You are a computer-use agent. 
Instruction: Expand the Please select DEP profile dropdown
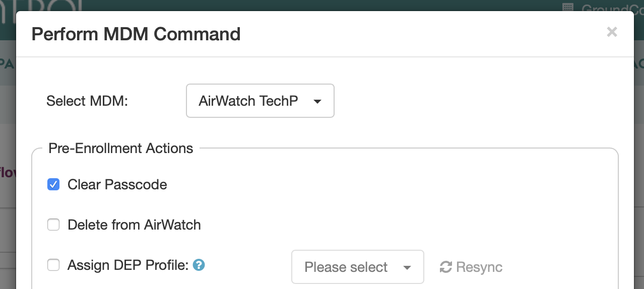click(x=358, y=267)
